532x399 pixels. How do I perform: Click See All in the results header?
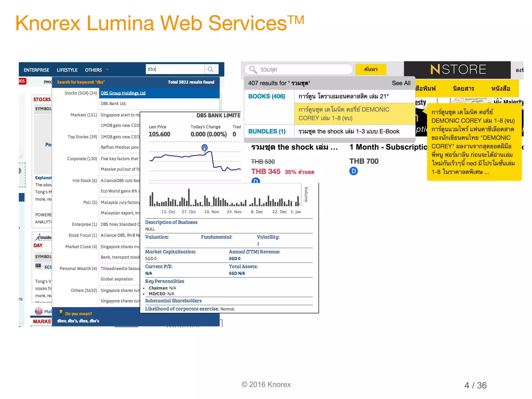pos(401,83)
